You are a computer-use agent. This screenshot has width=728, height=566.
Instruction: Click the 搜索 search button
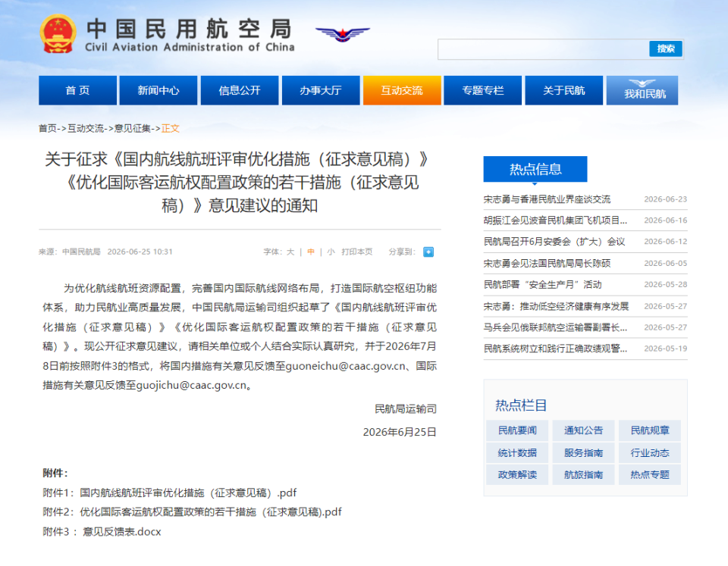(x=665, y=48)
